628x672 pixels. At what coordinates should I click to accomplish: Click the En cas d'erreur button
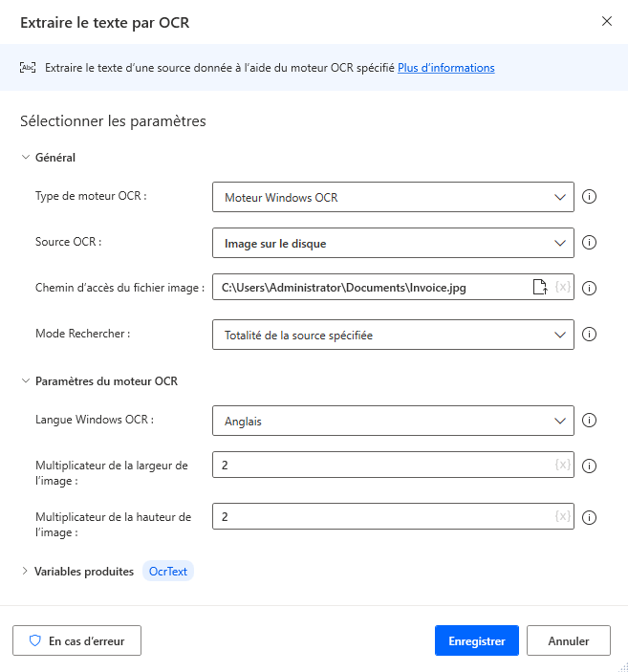[76, 640]
